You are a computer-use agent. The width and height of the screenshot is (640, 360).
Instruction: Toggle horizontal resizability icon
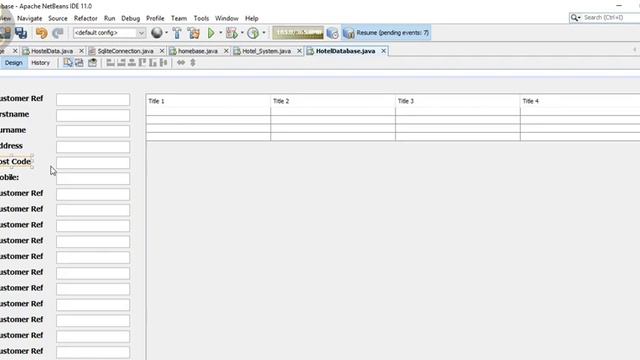tap(181, 62)
